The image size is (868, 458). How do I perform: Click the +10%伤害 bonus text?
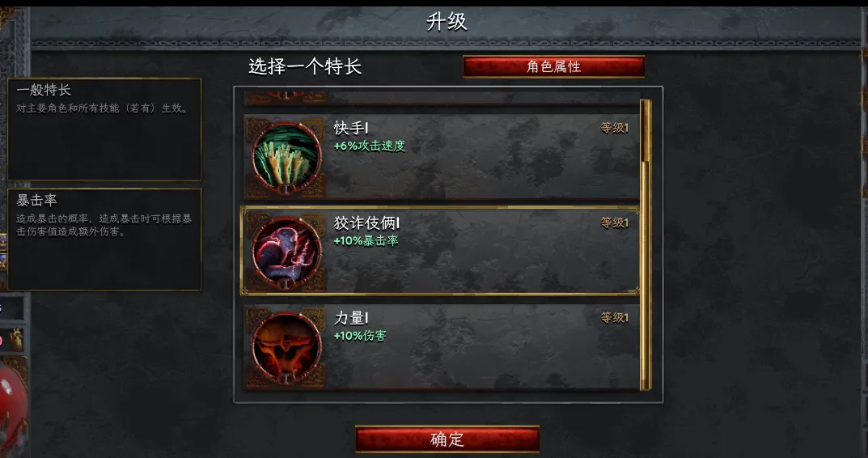click(x=360, y=336)
